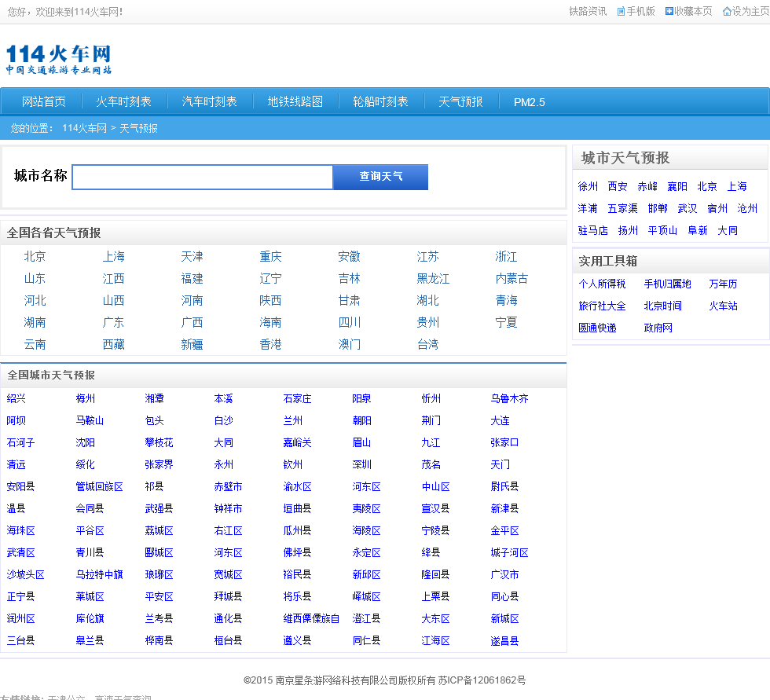Click the 天气预报 breadcrumb link
This screenshot has height=700, width=770.
tap(138, 128)
